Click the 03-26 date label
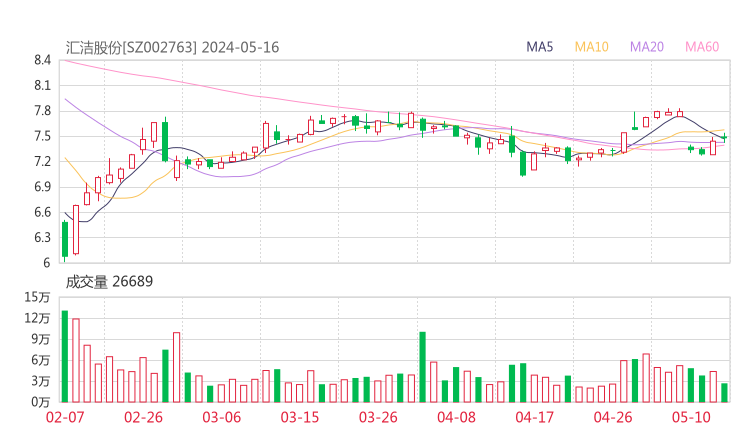Image resolution: width=740 pixels, height=440 pixels. [x=378, y=417]
